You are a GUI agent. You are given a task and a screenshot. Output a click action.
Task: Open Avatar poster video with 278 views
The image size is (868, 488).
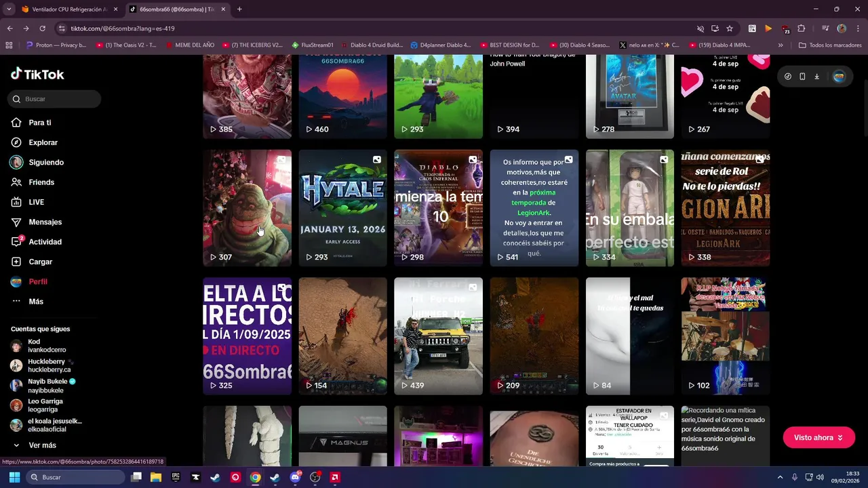pos(629,96)
